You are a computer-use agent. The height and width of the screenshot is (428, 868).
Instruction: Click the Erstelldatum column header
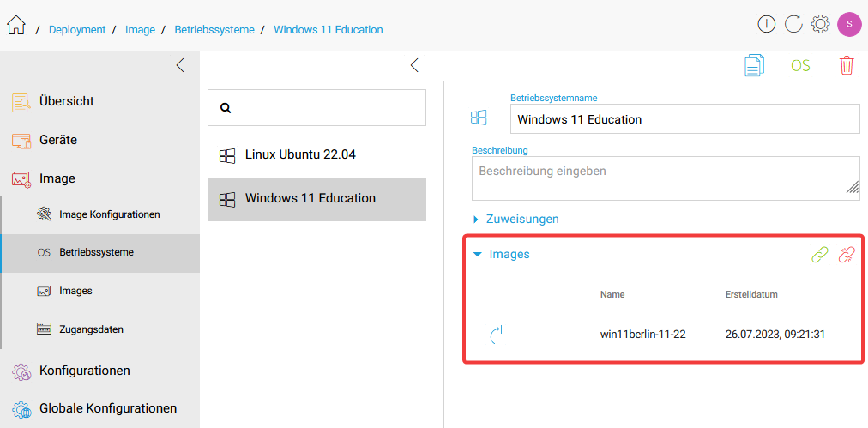pos(751,294)
